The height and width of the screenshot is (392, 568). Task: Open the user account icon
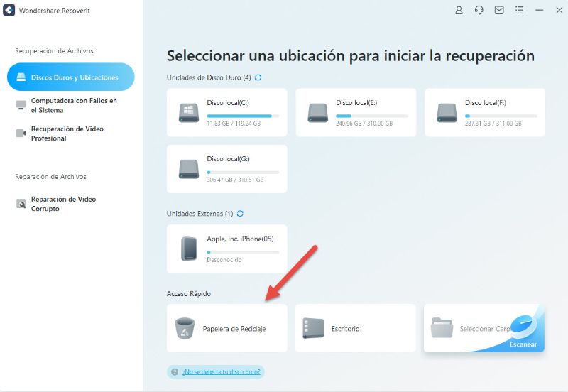[x=459, y=10]
